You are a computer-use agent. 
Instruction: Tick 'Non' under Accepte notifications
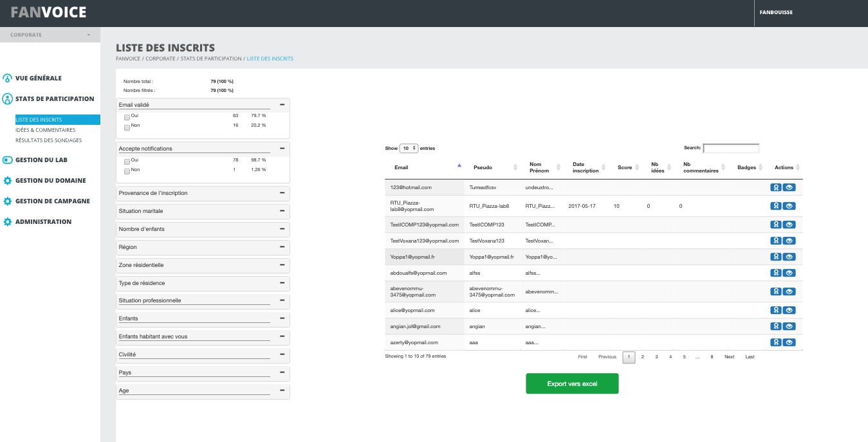(x=127, y=171)
